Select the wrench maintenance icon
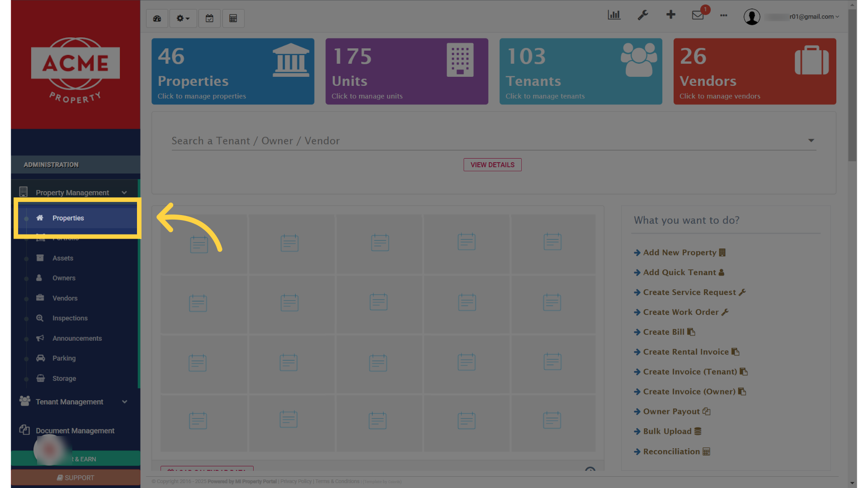Viewport: 868px width, 488px height. click(x=643, y=15)
